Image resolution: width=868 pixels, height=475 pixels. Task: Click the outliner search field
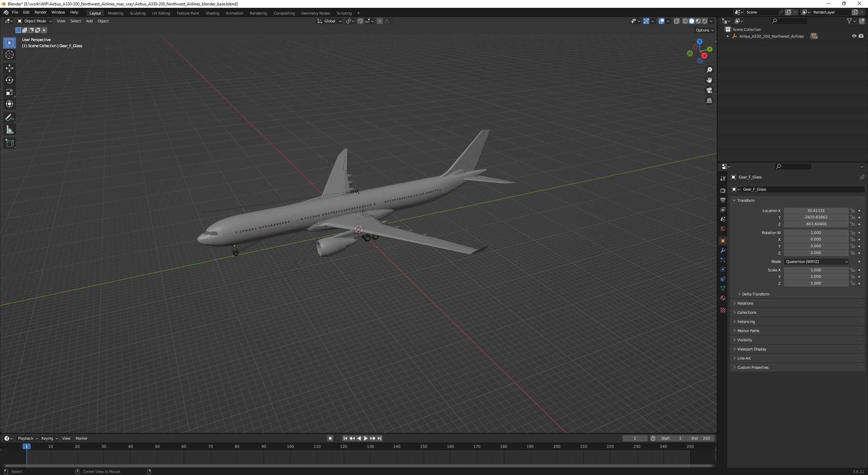[789, 21]
